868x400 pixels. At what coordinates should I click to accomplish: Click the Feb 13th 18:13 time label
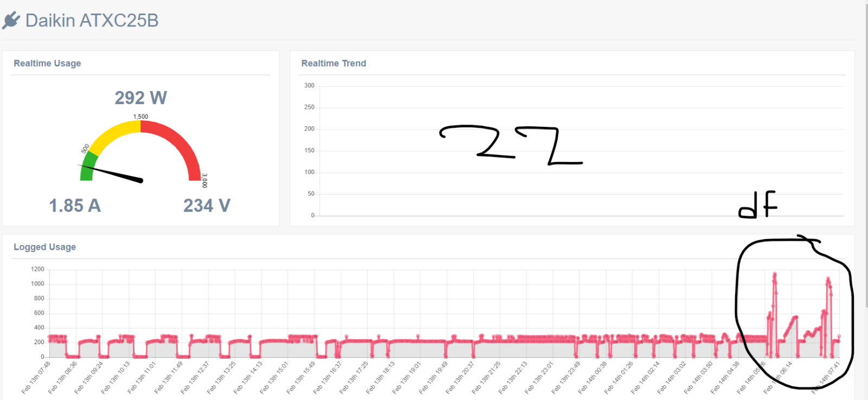(381, 378)
